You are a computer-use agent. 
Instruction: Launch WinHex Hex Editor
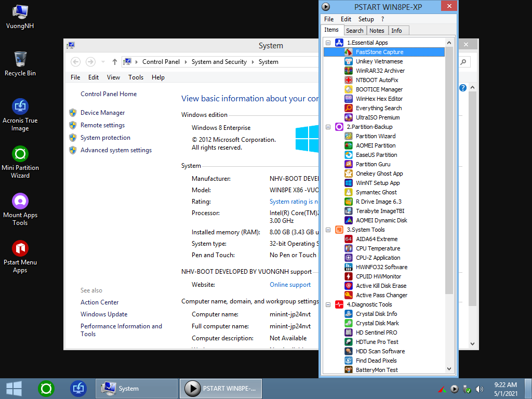[379, 99]
